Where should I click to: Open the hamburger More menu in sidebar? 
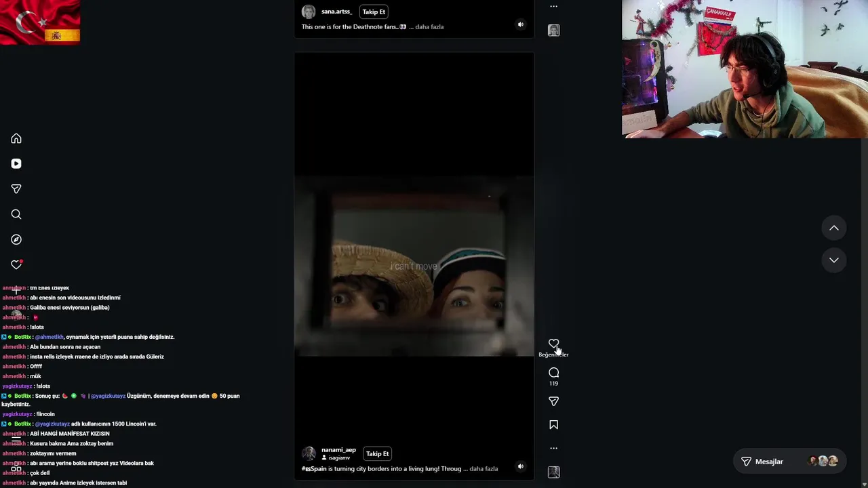(16, 440)
